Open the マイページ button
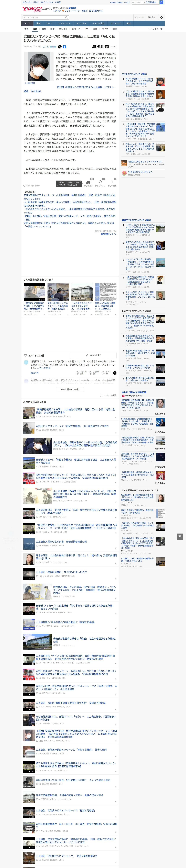 [x=139, y=18]
